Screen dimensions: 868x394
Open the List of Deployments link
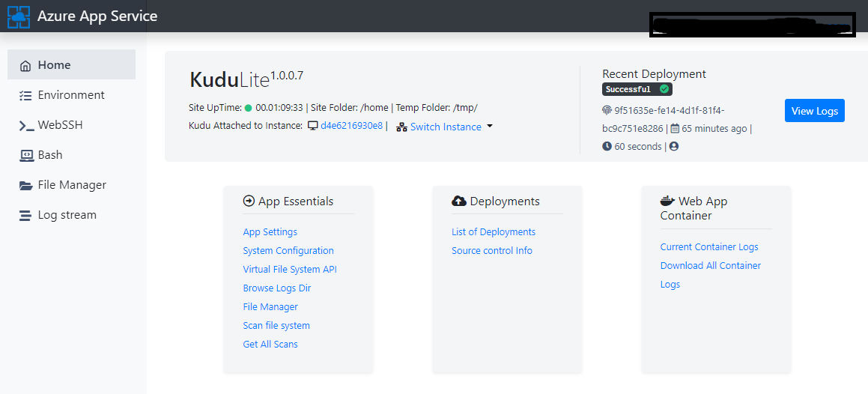pyautogui.click(x=494, y=232)
